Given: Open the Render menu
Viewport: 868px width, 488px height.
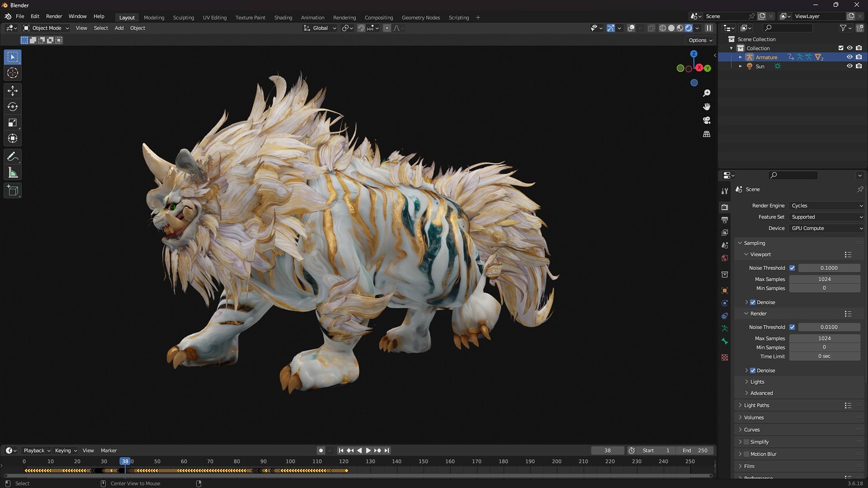Looking at the screenshot, I should pyautogui.click(x=54, y=16).
